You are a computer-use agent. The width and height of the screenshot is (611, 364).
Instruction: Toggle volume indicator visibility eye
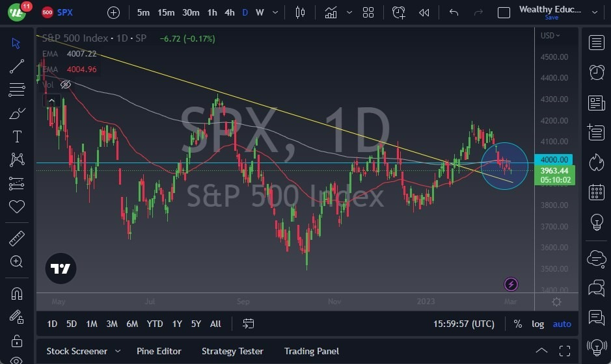point(66,84)
